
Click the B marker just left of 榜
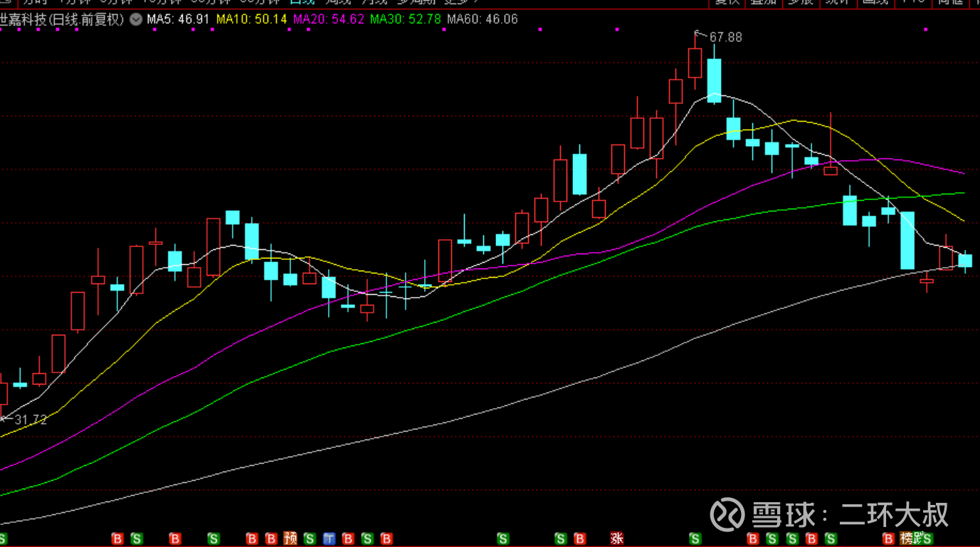887,538
